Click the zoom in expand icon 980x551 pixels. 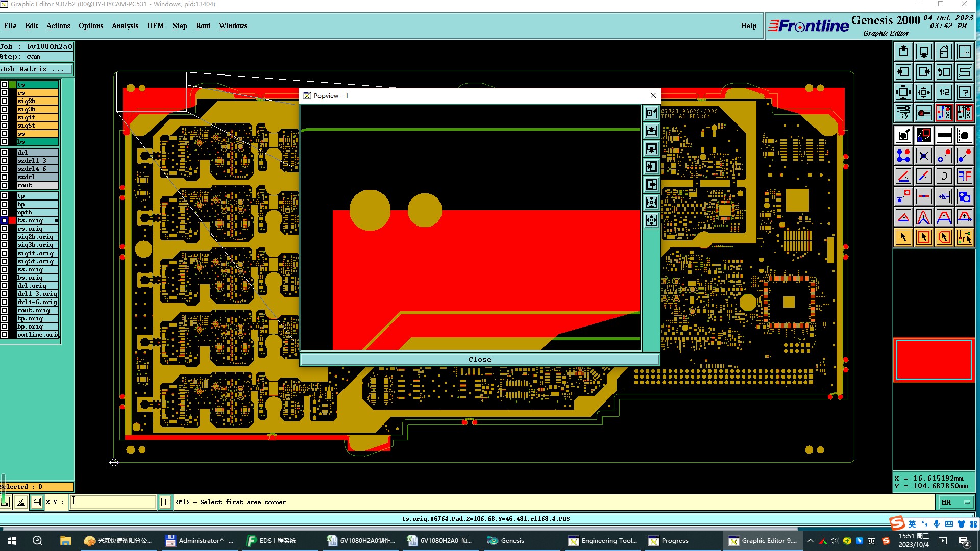click(903, 92)
